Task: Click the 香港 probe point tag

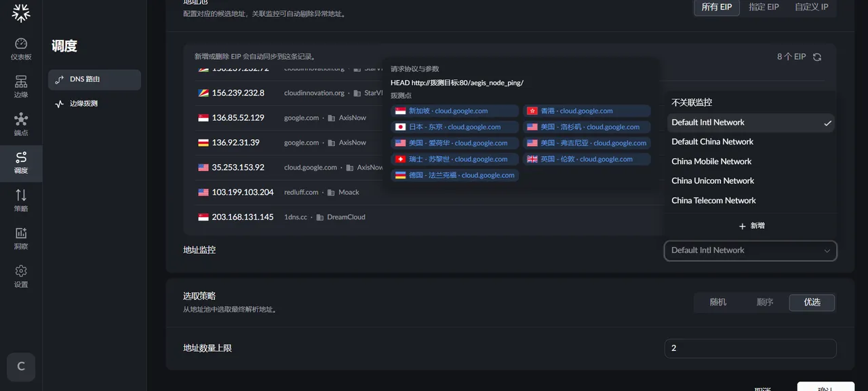Action: tap(587, 111)
